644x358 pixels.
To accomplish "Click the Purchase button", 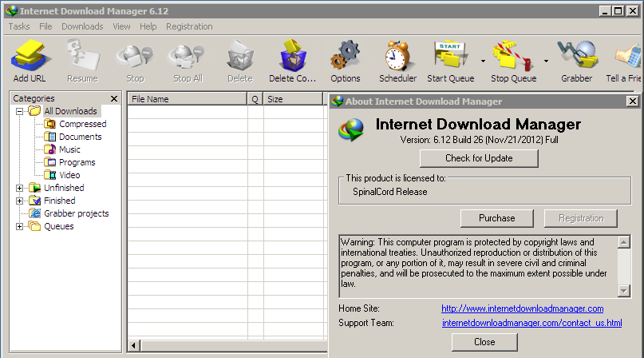I will click(497, 218).
